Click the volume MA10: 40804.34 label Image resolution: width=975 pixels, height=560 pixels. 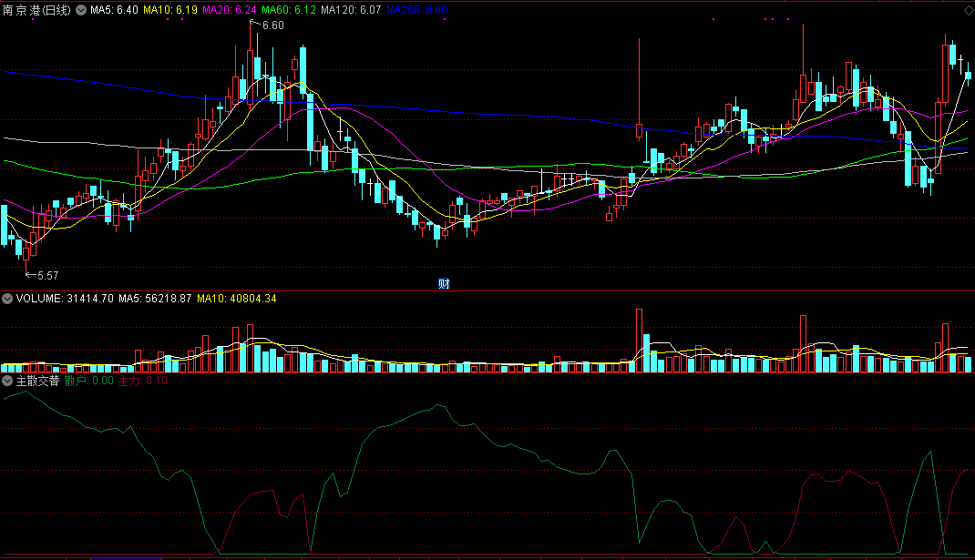point(237,299)
